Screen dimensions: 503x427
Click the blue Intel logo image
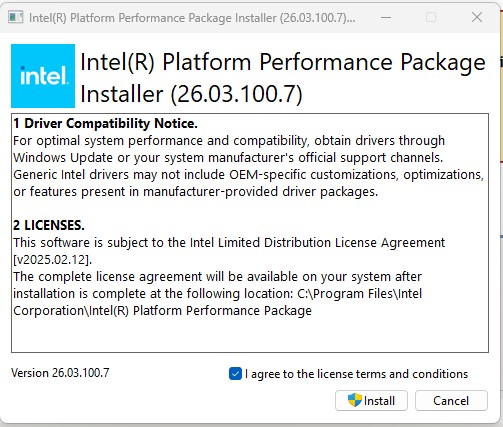click(x=43, y=76)
